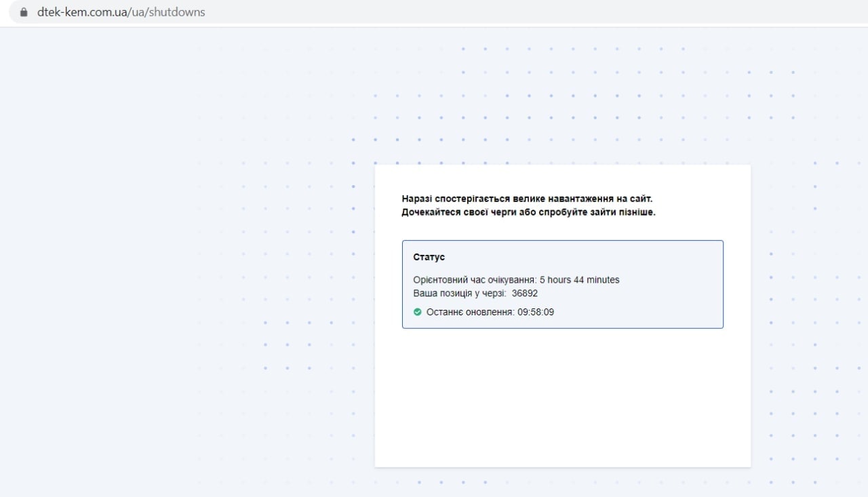The image size is (868, 497).
Task: Click the "Наразі спостерігається велике навантаження" message line
Action: (527, 199)
